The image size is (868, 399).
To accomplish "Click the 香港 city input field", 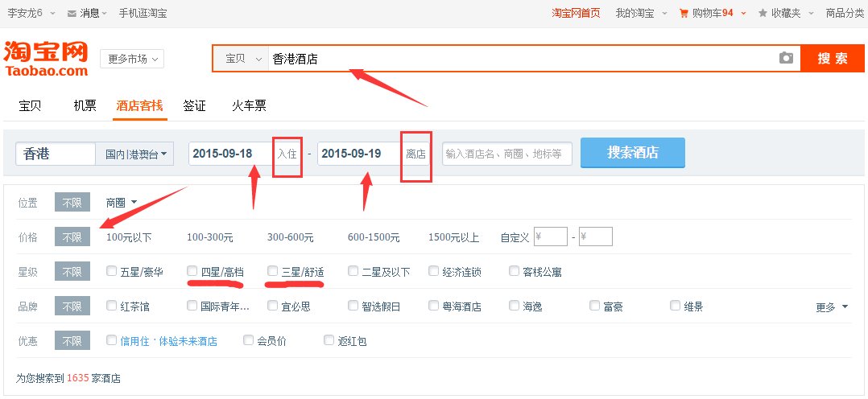I will (56, 154).
